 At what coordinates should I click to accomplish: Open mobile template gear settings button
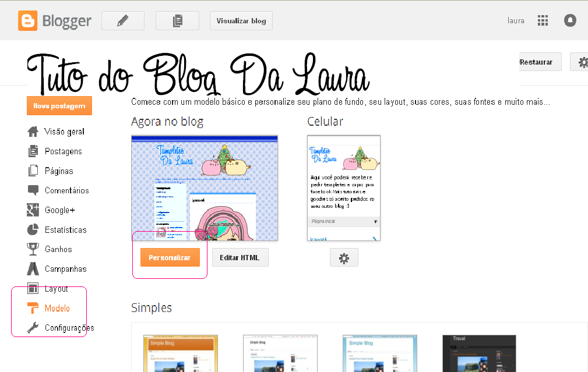point(344,258)
